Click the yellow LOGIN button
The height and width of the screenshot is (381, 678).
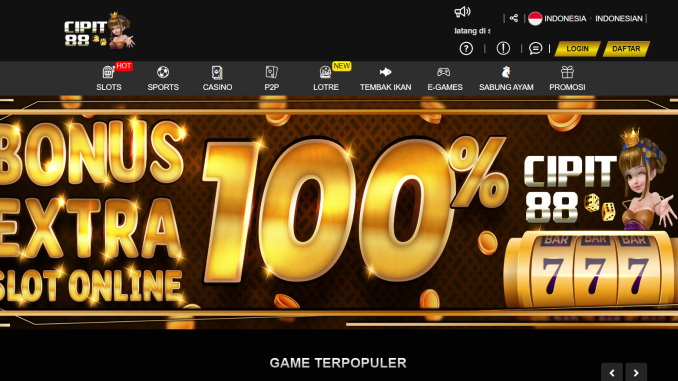(x=577, y=49)
